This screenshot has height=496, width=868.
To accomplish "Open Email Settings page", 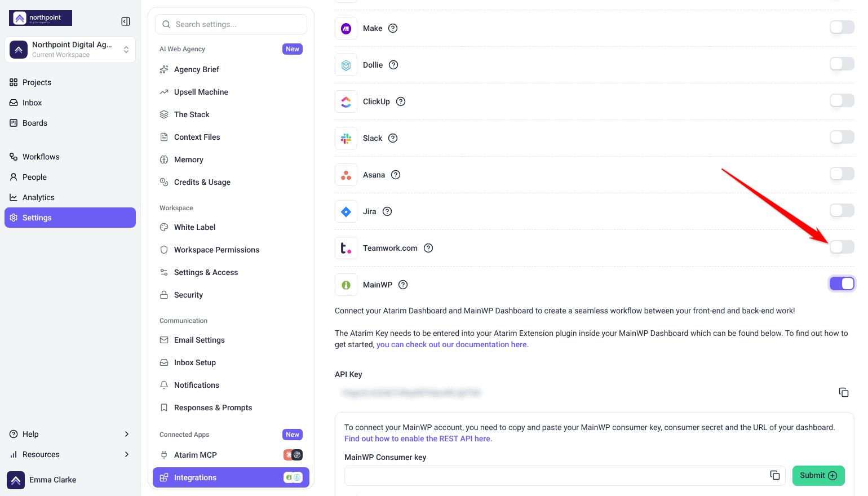I will (231, 340).
